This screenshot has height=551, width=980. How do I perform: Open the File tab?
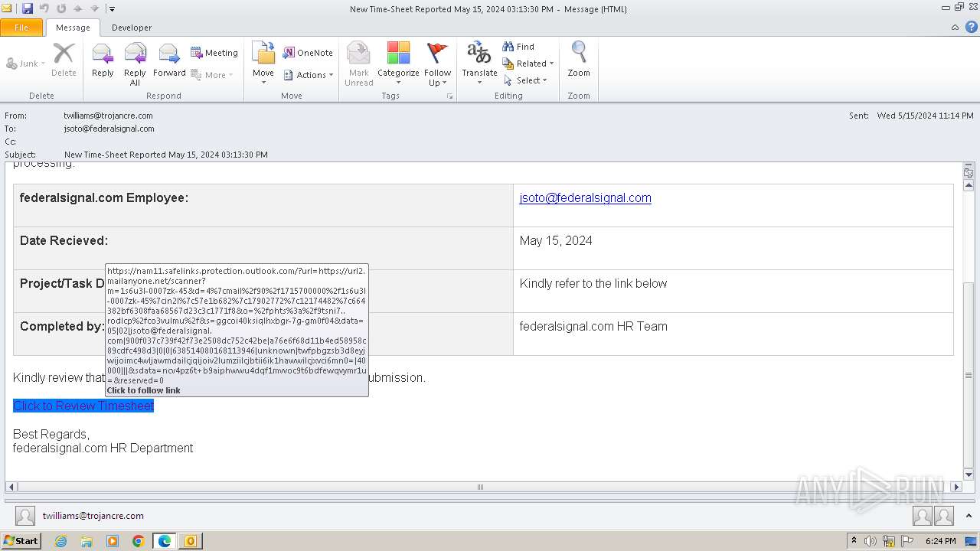coord(21,28)
